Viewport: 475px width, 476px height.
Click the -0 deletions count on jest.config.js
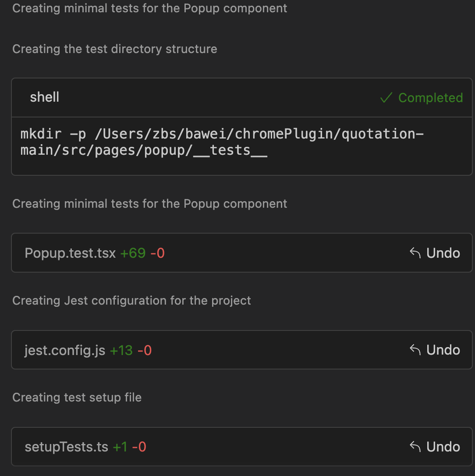(145, 350)
